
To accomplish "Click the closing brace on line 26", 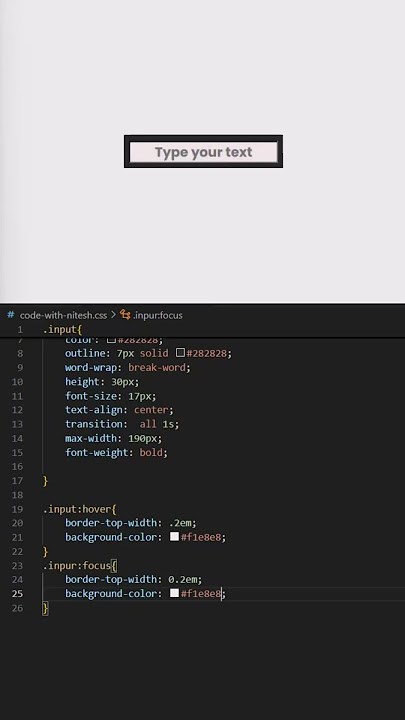I will [x=45, y=608].
